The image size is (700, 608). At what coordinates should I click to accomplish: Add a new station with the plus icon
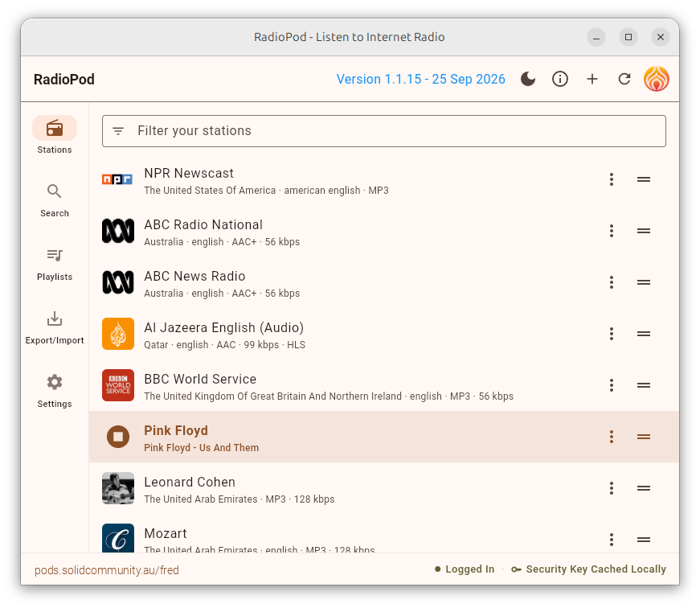592,79
